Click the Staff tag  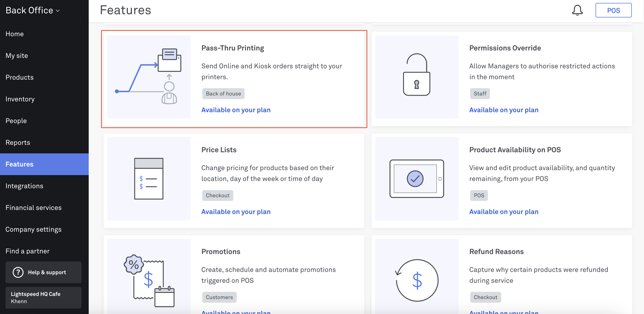coord(480,93)
